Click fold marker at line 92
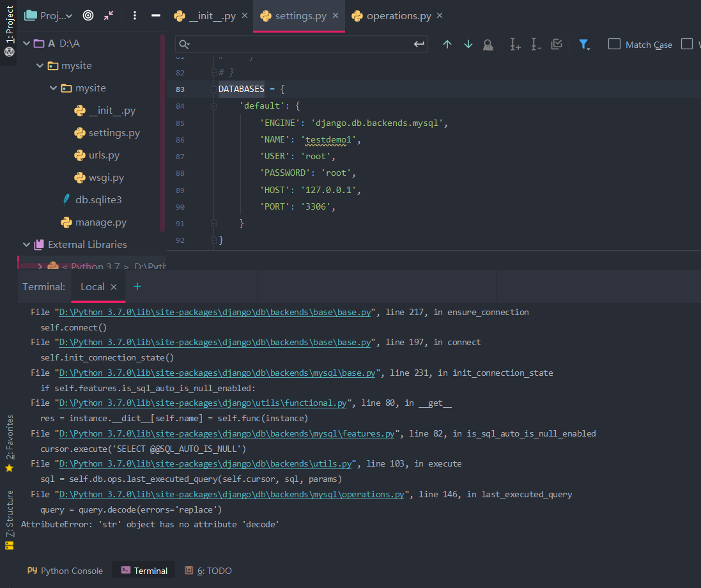Viewport: 701px width, 588px height. click(x=213, y=240)
